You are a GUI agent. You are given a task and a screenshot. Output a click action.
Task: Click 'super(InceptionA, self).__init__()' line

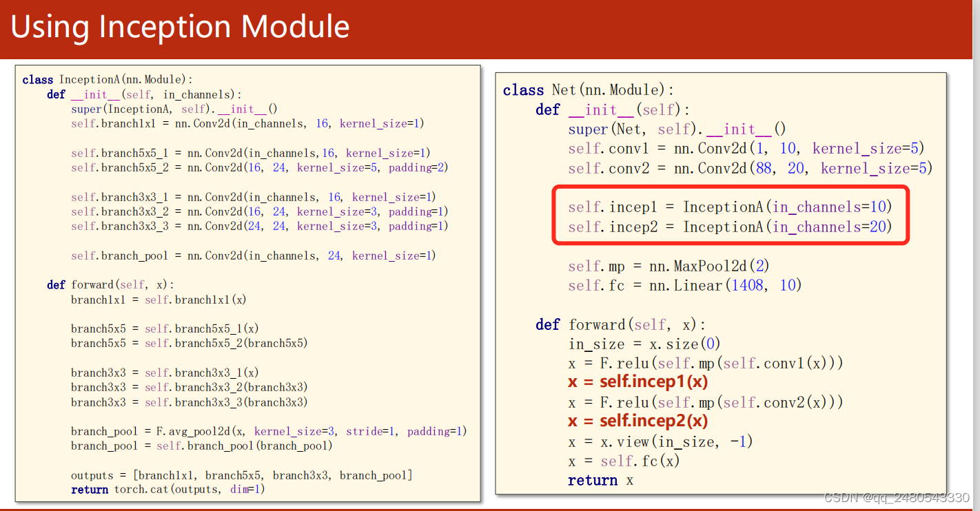pyautogui.click(x=174, y=109)
